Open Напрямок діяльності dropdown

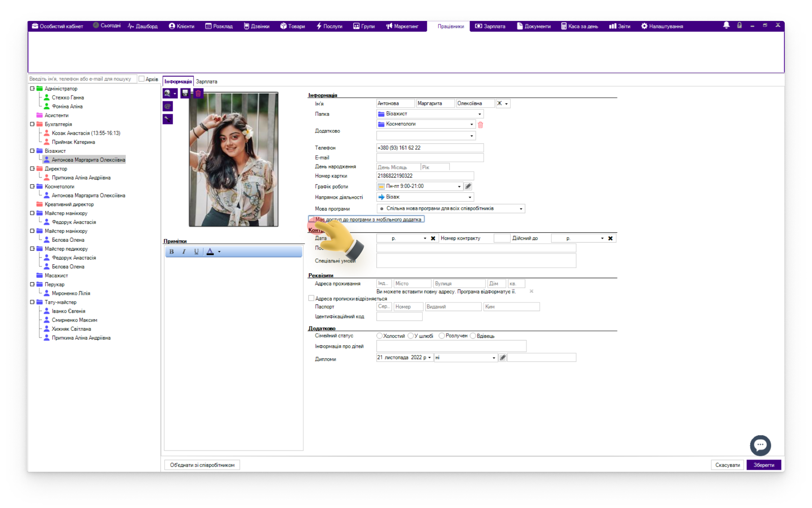click(425, 197)
